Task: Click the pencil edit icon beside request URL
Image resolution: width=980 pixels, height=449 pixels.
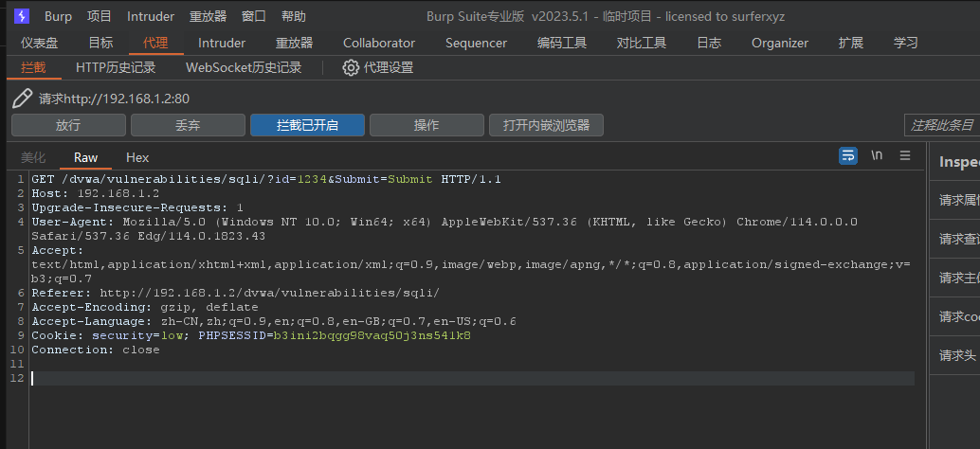Action: 23,99
